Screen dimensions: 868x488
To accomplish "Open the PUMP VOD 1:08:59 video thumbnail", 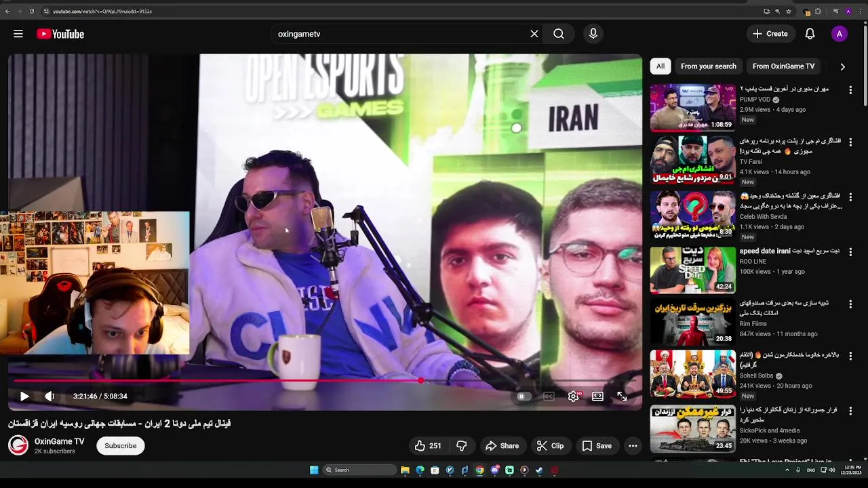I will click(x=692, y=108).
